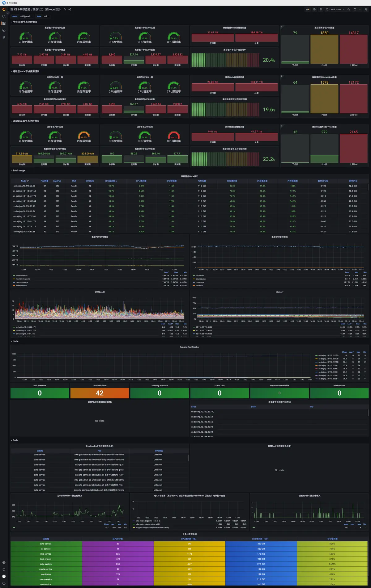
Task: Click the share dashboard icon
Action: 70,10
